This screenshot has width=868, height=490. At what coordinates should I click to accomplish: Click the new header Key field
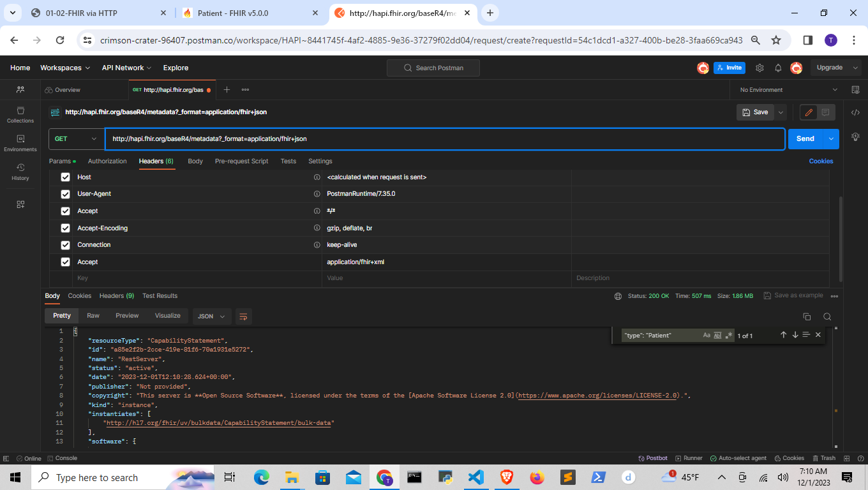pos(198,279)
